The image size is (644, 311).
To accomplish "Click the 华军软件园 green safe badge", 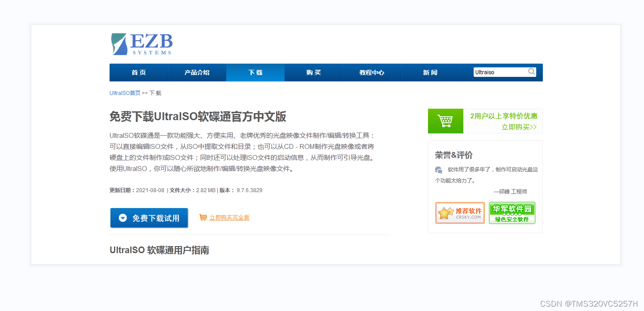I will [x=512, y=213].
